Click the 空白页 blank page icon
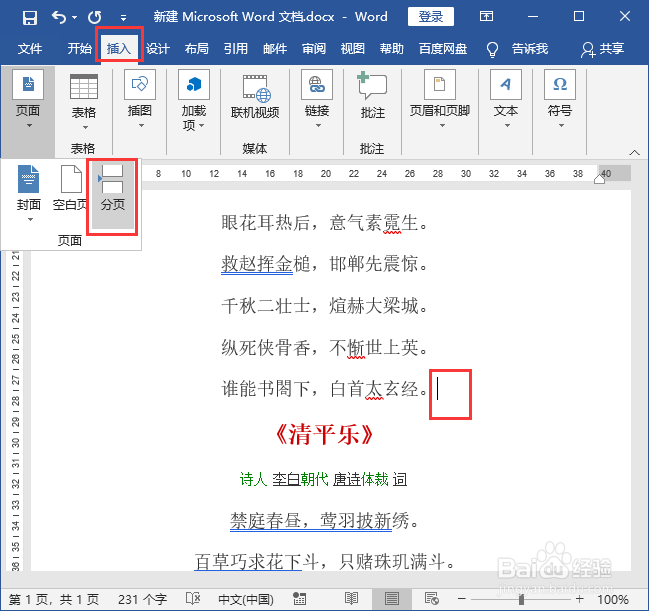Image resolution: width=649 pixels, height=611 pixels. click(71, 179)
